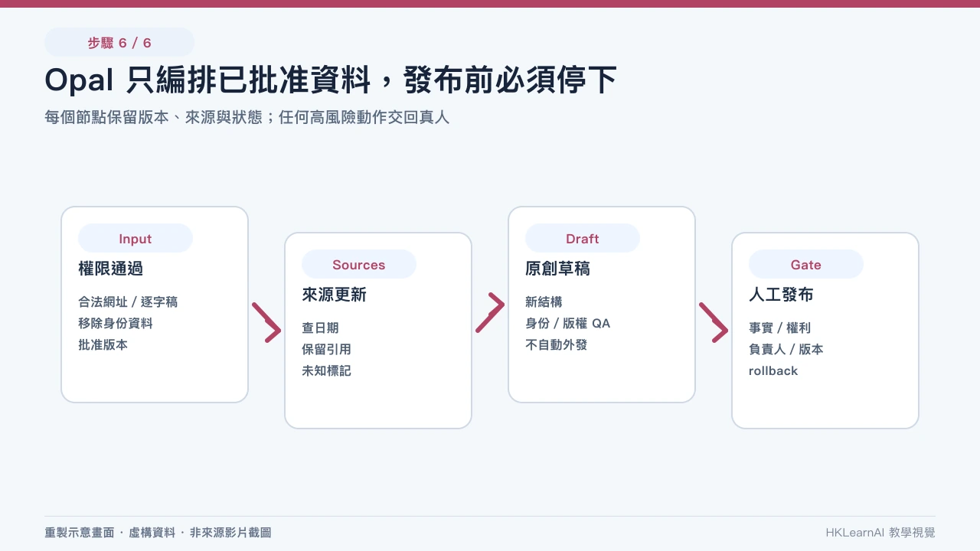The height and width of the screenshot is (551, 980).
Task: Click the arrow between Draft and Gate cards
Action: (x=714, y=322)
